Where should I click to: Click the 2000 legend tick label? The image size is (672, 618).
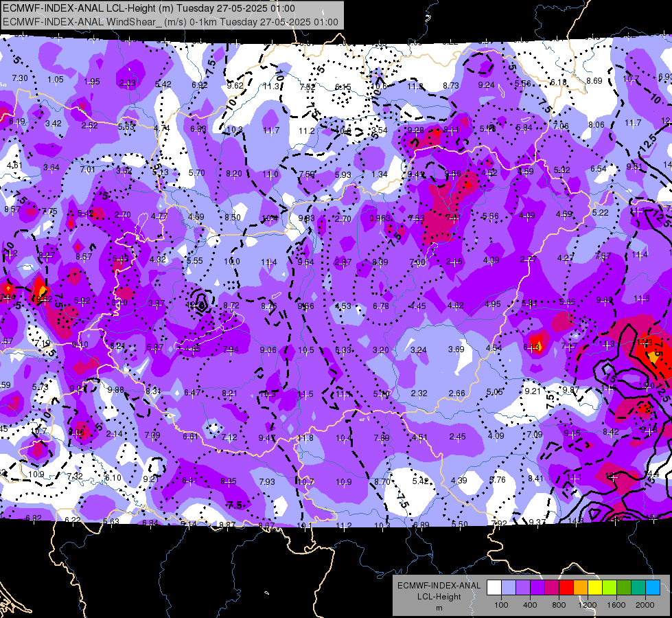(x=645, y=605)
